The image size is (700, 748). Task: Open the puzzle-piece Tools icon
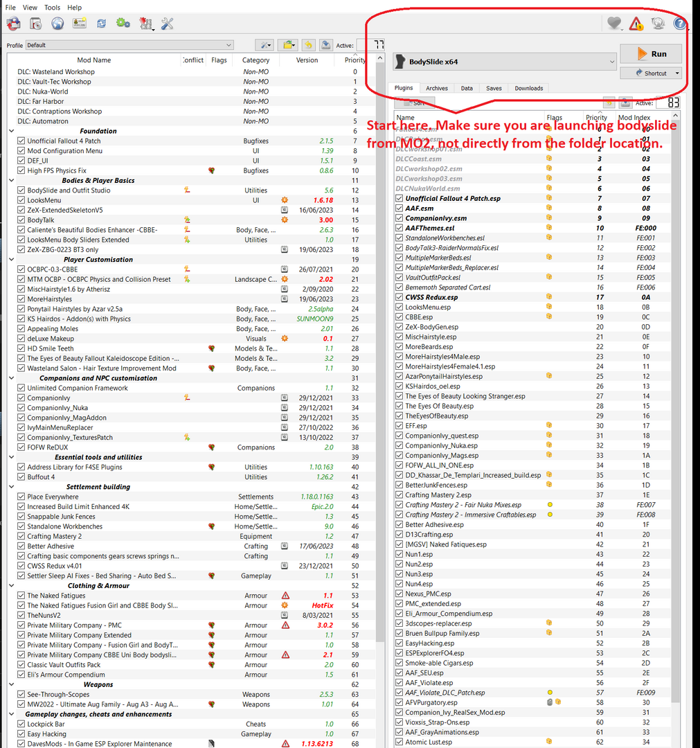tap(145, 23)
